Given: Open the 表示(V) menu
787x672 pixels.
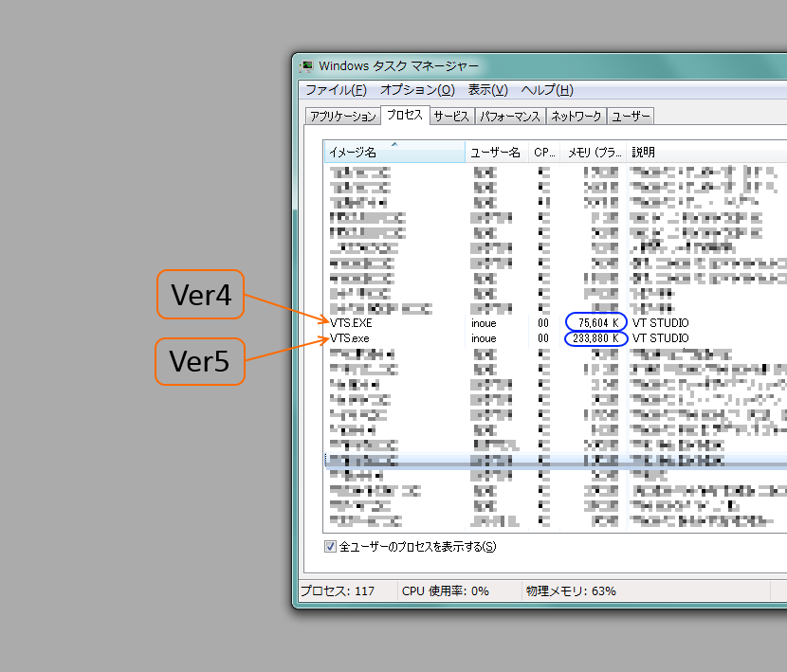Looking at the screenshot, I should click(x=488, y=90).
